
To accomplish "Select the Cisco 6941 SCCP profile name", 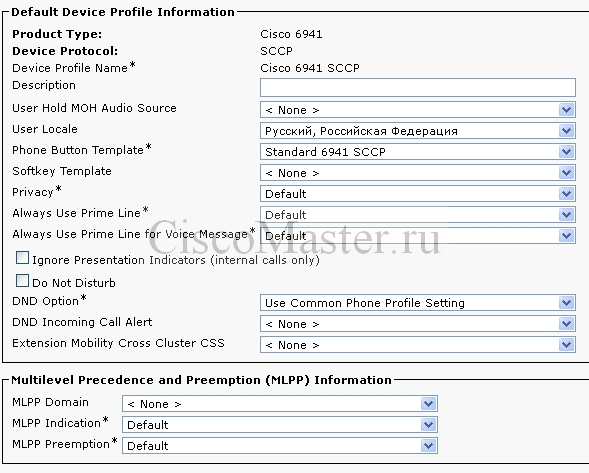I will 310,68.
